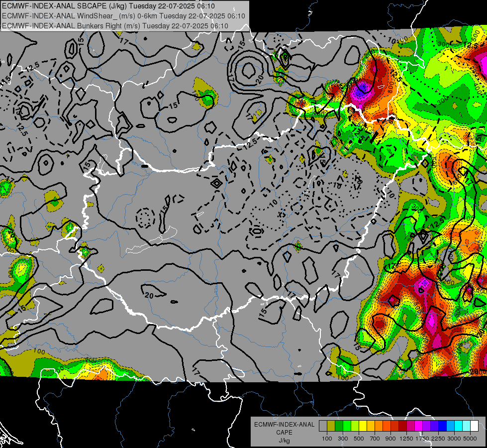The height and width of the screenshot is (448, 487).
Task: Click the legend value 5000
Action: point(470,439)
